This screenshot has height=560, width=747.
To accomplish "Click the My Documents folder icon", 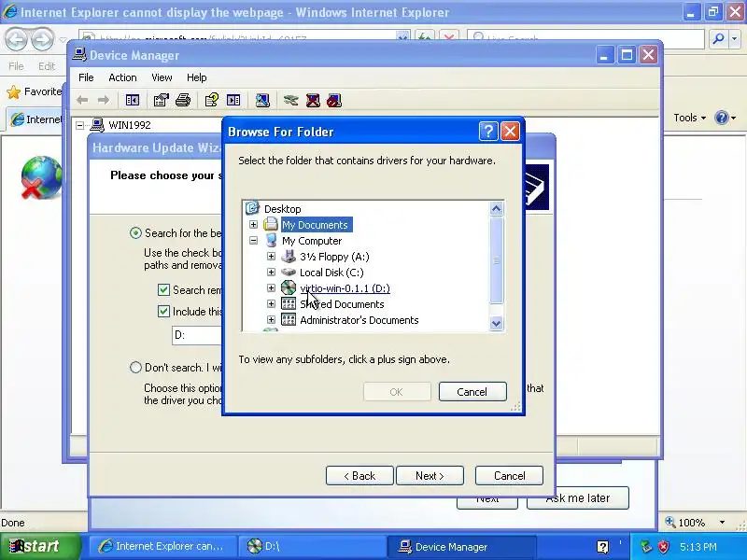I will pos(271,224).
